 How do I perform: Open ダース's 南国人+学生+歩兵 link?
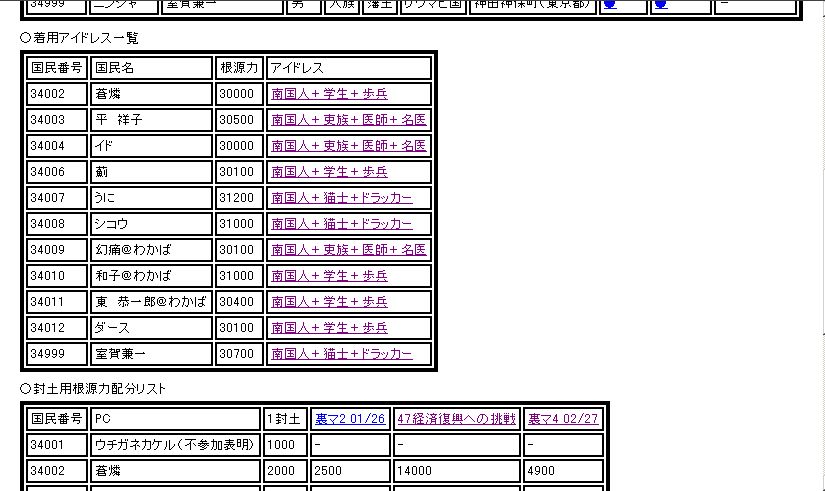point(329,328)
